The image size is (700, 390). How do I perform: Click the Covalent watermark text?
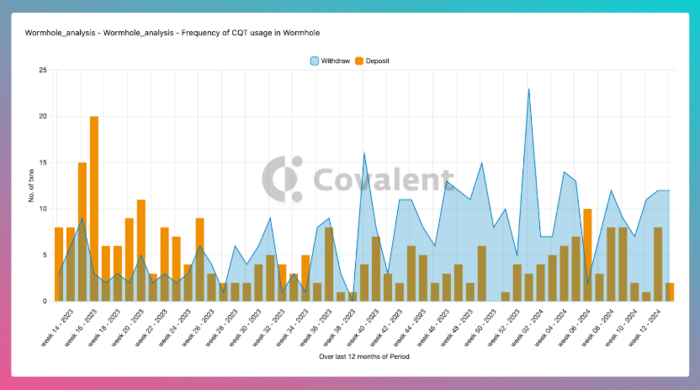point(383,179)
